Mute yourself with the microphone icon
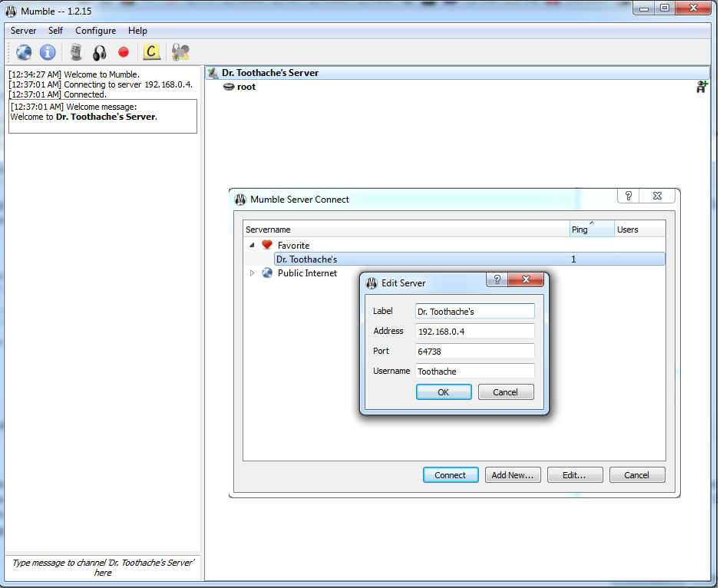Viewport: 720px width, 588px height. (76, 52)
